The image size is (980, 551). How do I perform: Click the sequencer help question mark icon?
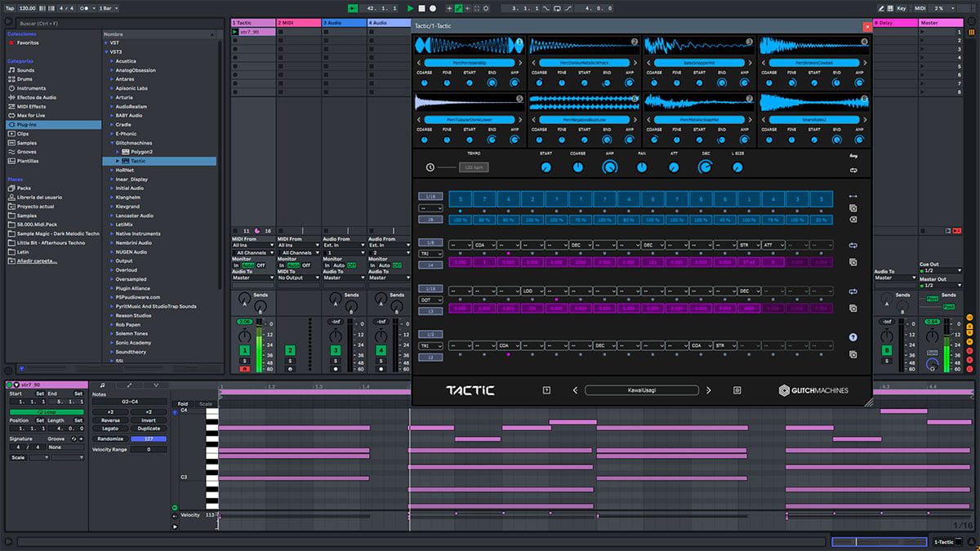coord(853,337)
